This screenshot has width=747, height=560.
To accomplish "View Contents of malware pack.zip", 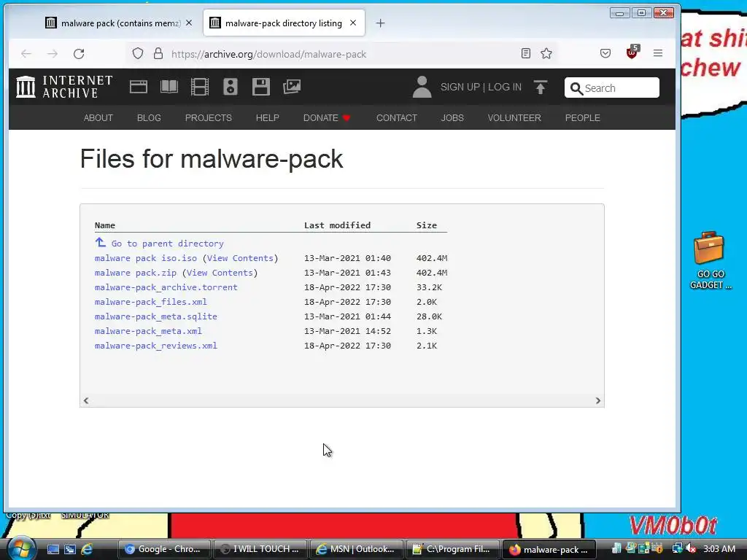I will (x=220, y=273).
